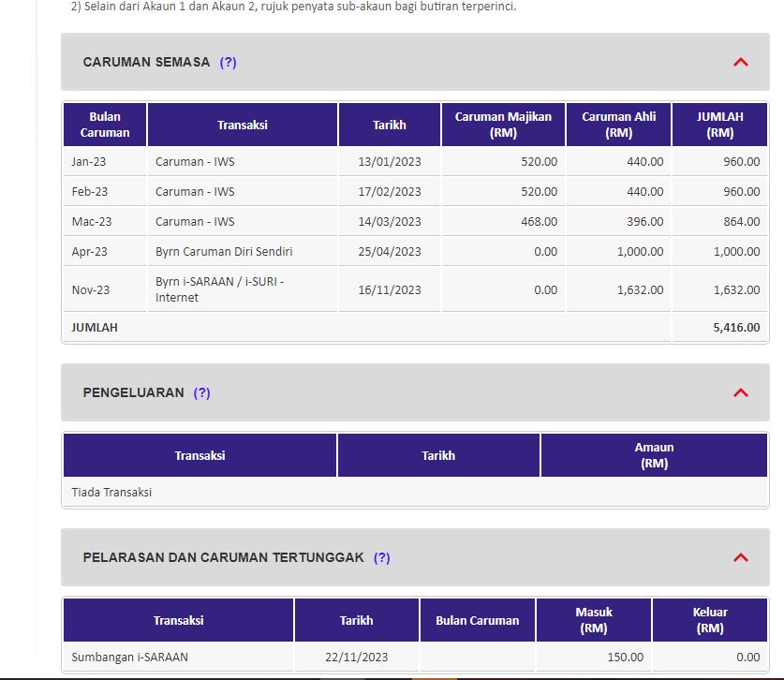
Task: Click the date 14/03/2023
Action: [x=390, y=222]
